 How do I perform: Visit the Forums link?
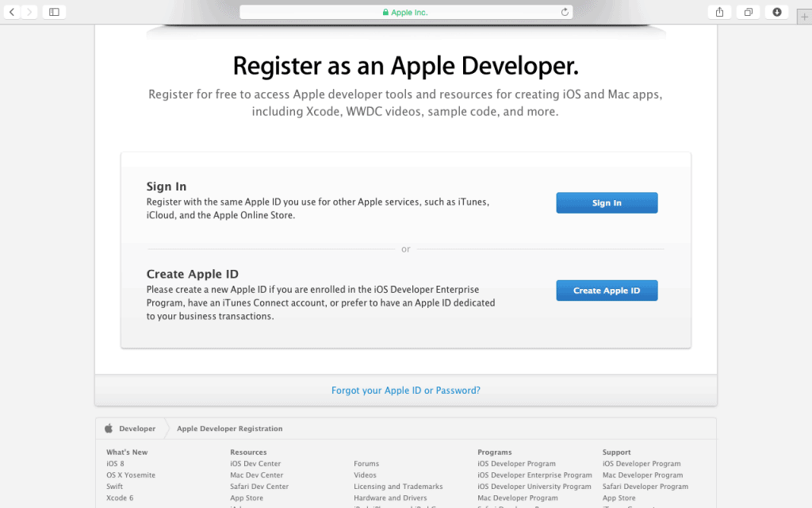tap(366, 464)
